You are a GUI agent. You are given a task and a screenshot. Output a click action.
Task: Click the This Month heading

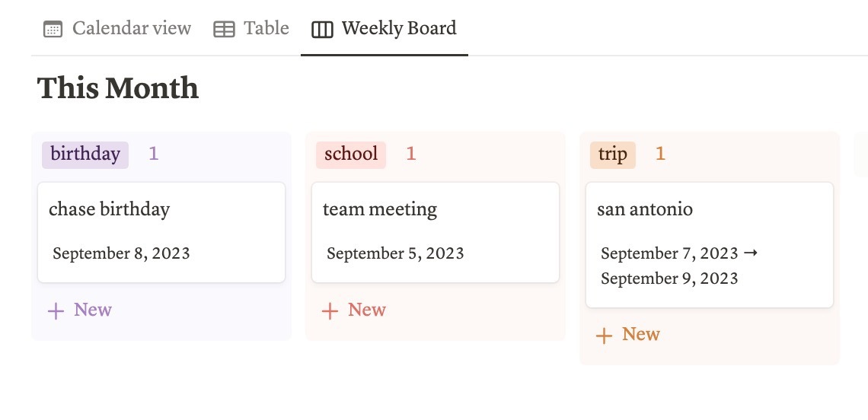118,88
